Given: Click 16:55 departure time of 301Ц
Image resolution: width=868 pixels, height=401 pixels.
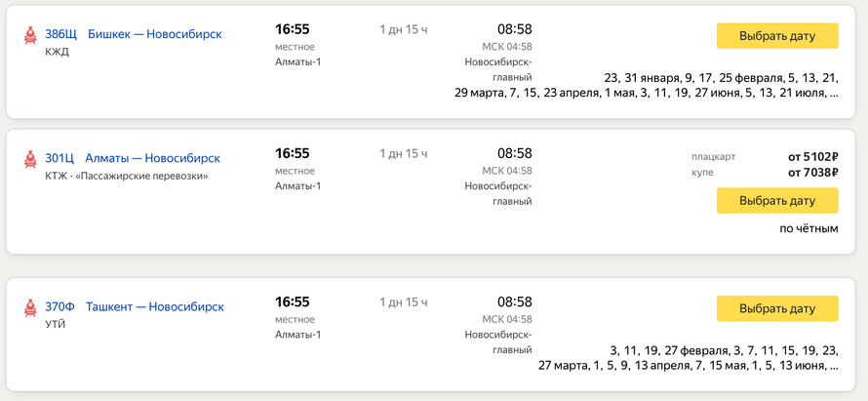Looking at the screenshot, I should pos(293,153).
